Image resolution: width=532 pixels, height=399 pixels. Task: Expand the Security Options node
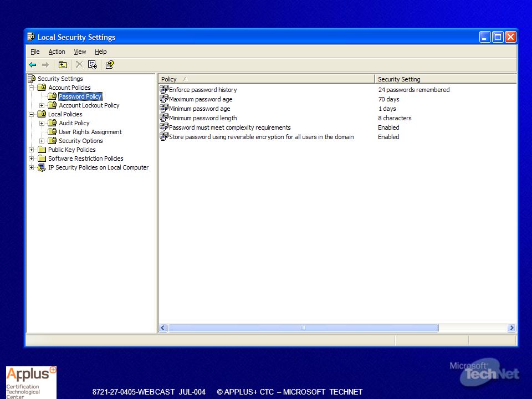point(42,141)
